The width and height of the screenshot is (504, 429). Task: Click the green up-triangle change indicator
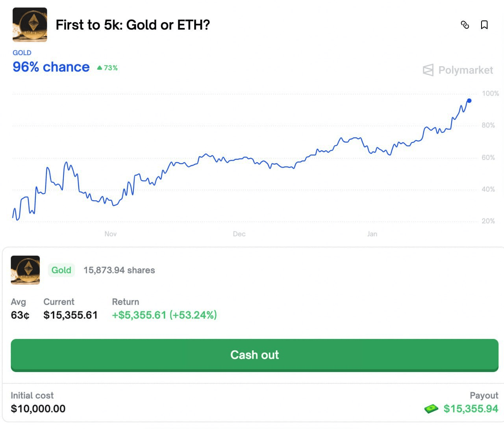(x=100, y=68)
